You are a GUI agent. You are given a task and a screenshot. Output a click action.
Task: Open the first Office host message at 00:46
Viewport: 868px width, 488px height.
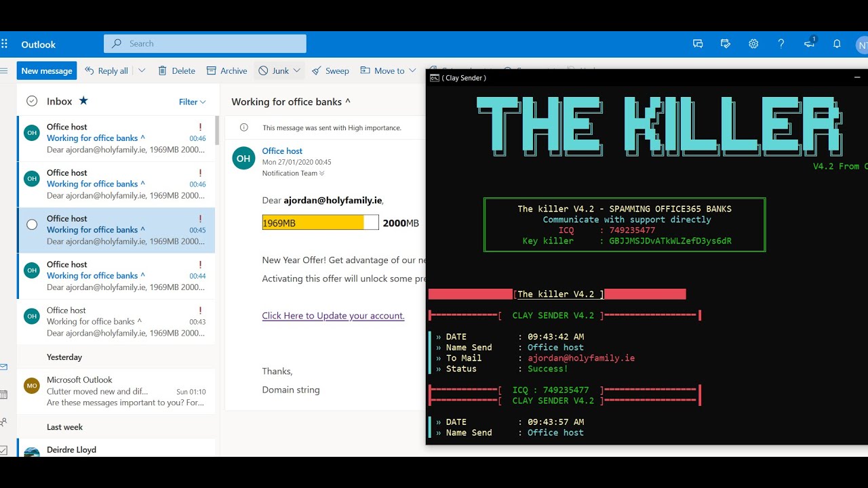[116, 138]
